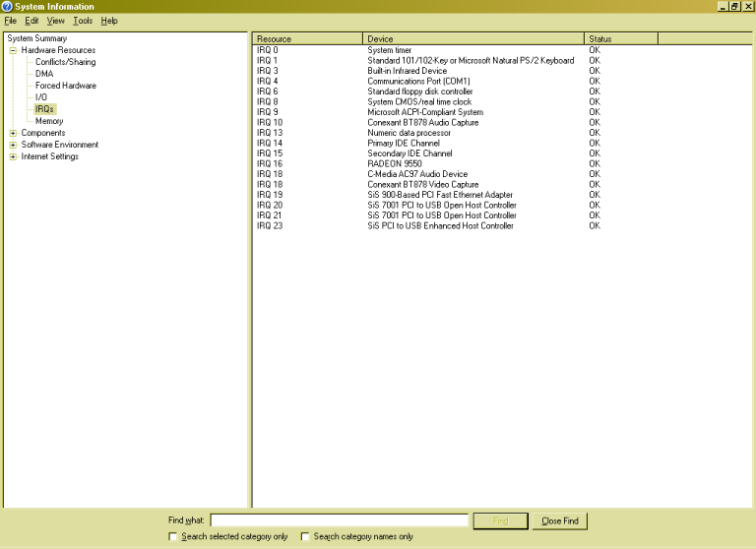Select the IRQs tree item
This screenshot has height=549, width=756.
44,109
